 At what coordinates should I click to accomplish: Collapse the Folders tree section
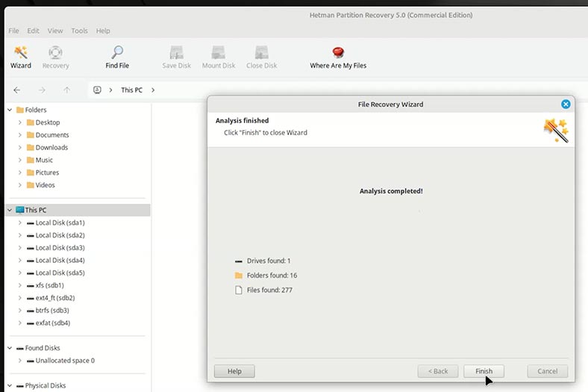(x=10, y=110)
